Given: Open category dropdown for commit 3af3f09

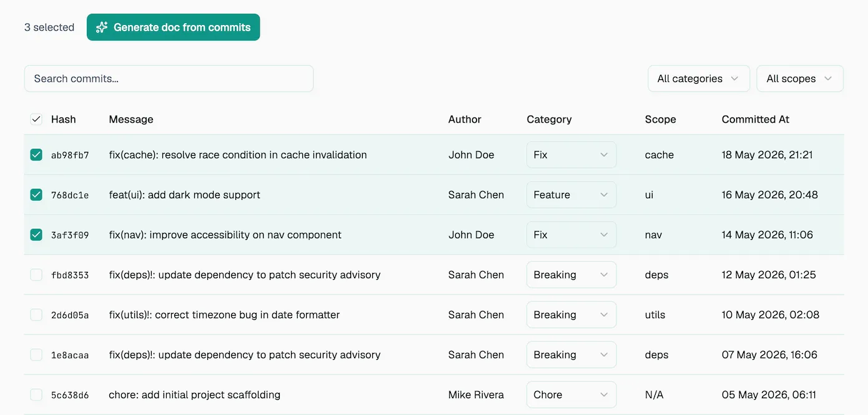Looking at the screenshot, I should pos(571,235).
